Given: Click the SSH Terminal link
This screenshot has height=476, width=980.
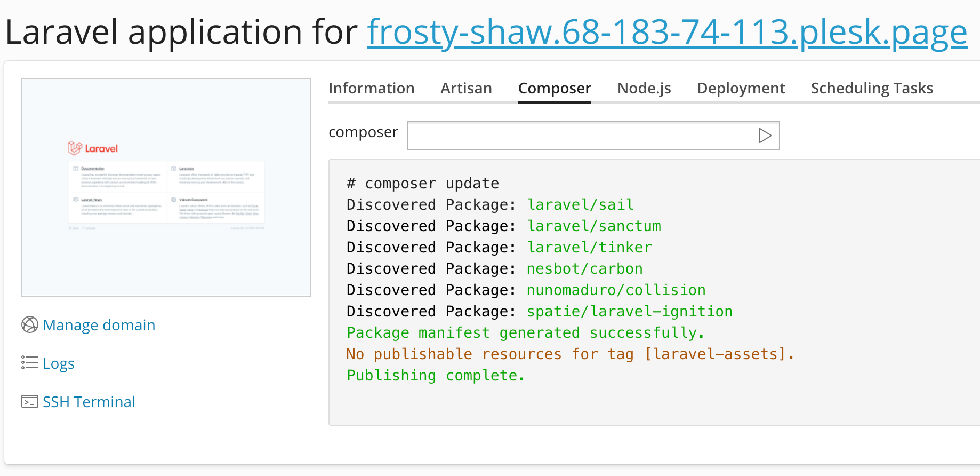Looking at the screenshot, I should click(x=89, y=401).
